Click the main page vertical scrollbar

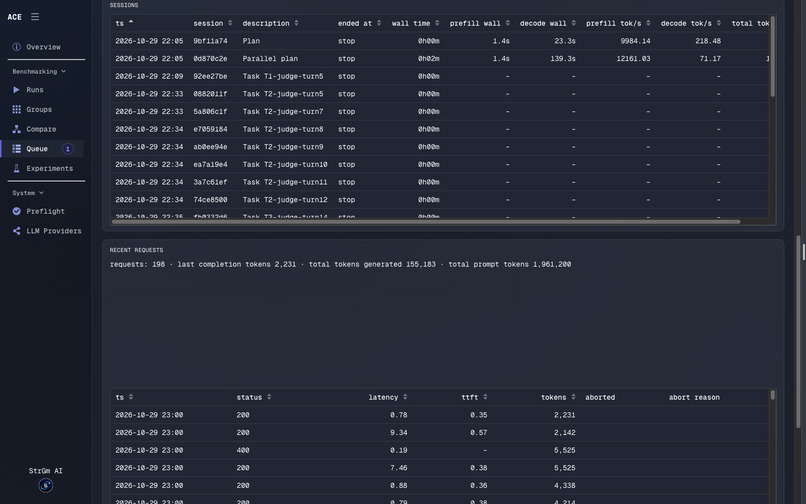click(x=799, y=332)
